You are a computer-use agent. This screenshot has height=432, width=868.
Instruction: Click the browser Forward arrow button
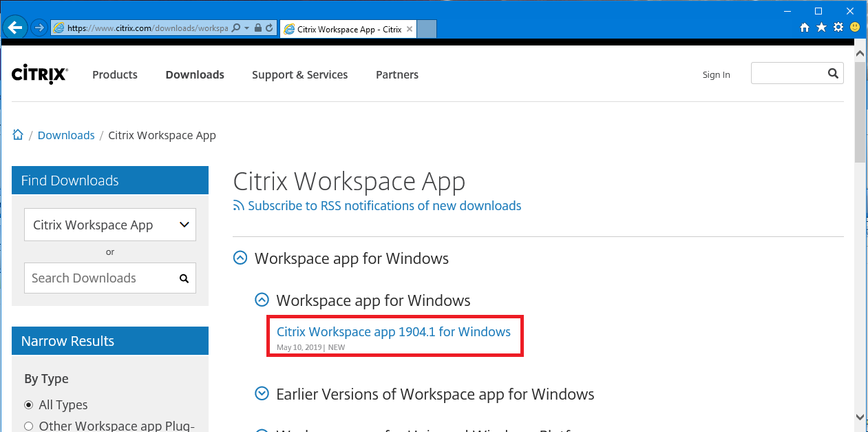(39, 28)
